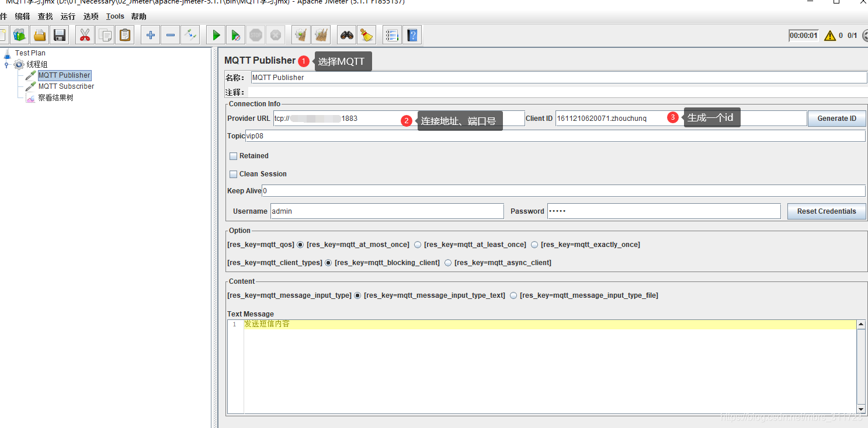
Task: Enable the Clean Session checkbox
Action: point(233,174)
